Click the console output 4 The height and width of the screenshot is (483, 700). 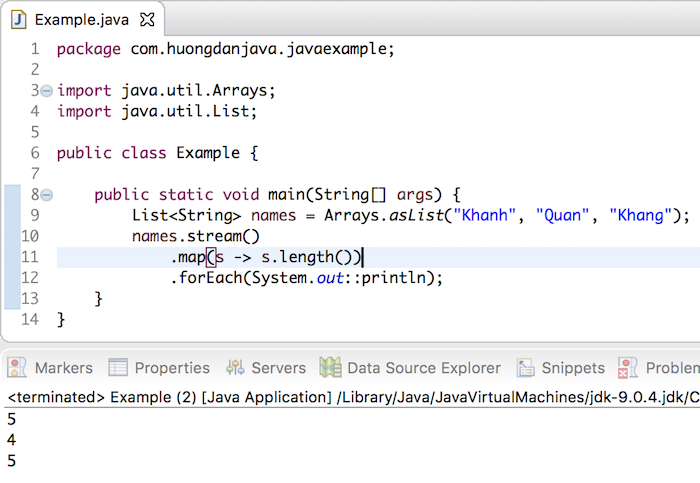pyautogui.click(x=12, y=440)
